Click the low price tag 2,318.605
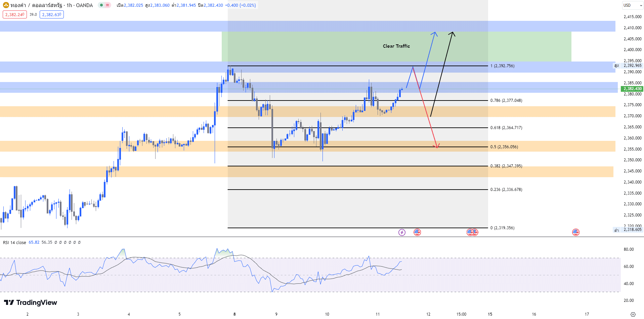This screenshot has width=644, height=319. pyautogui.click(x=632, y=230)
